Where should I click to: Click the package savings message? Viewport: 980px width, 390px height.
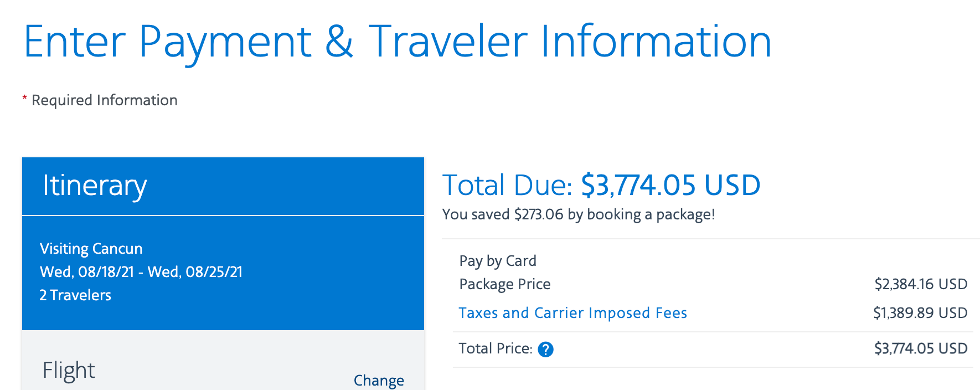(579, 214)
